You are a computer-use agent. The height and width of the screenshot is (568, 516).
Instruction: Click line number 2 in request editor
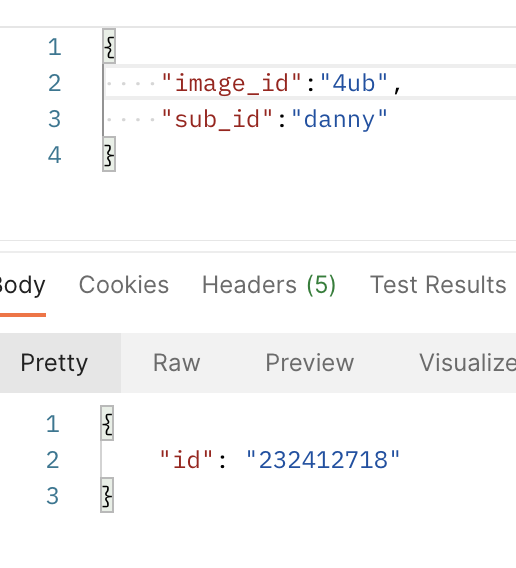54,83
